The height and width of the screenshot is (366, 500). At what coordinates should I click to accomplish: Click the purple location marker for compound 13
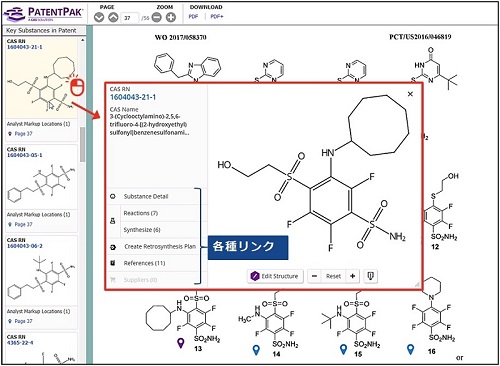click(x=180, y=343)
